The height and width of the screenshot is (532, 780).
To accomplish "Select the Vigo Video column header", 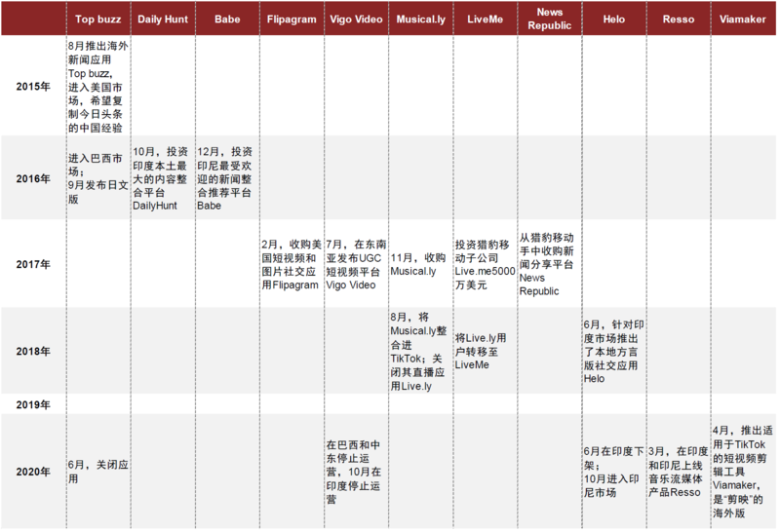I will coord(356,19).
